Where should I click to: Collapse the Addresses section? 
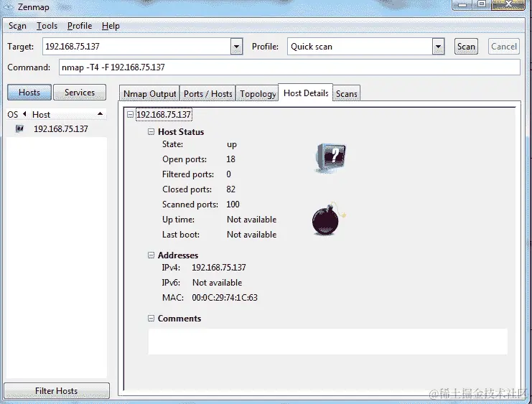[151, 255]
